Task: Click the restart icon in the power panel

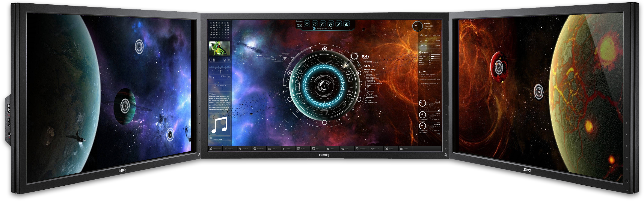Action: [315, 24]
